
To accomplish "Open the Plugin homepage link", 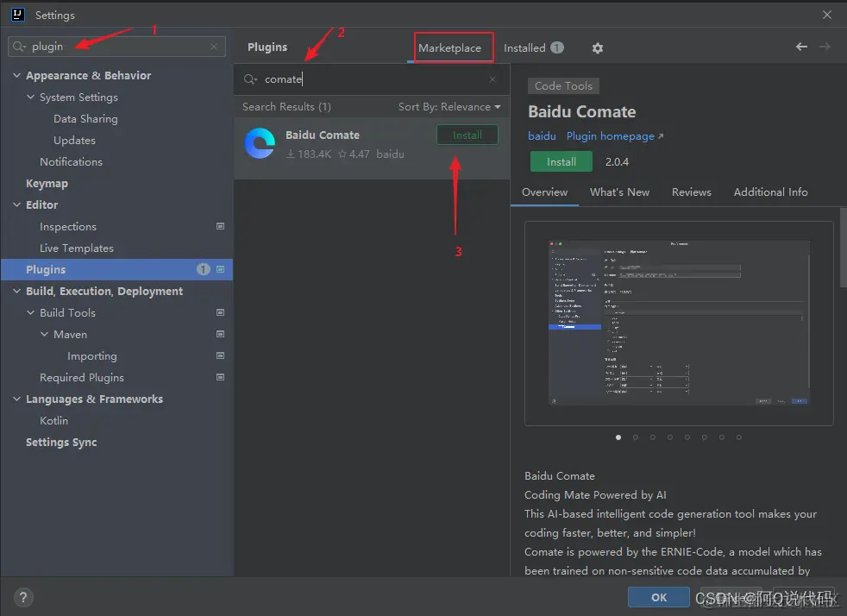I will click(x=615, y=136).
